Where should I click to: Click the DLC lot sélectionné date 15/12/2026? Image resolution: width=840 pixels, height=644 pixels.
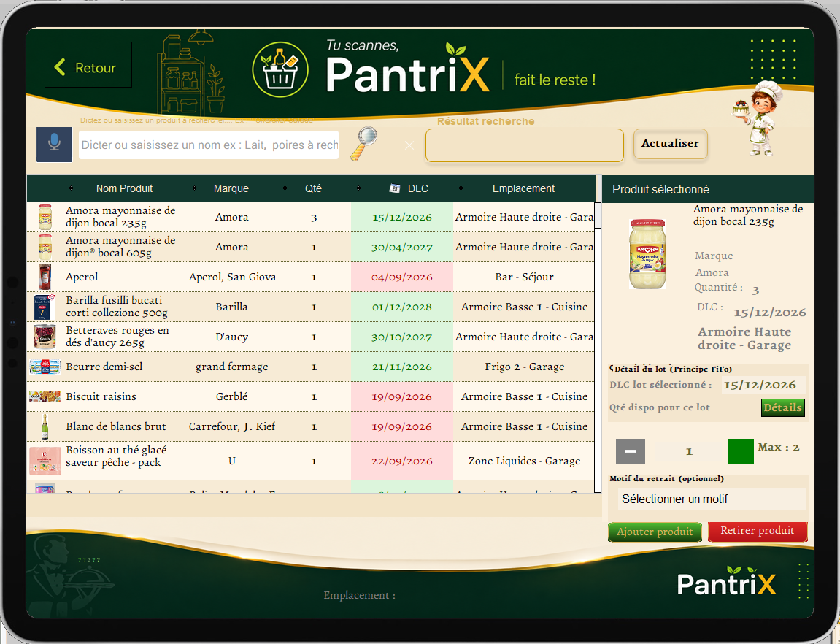tap(760, 385)
